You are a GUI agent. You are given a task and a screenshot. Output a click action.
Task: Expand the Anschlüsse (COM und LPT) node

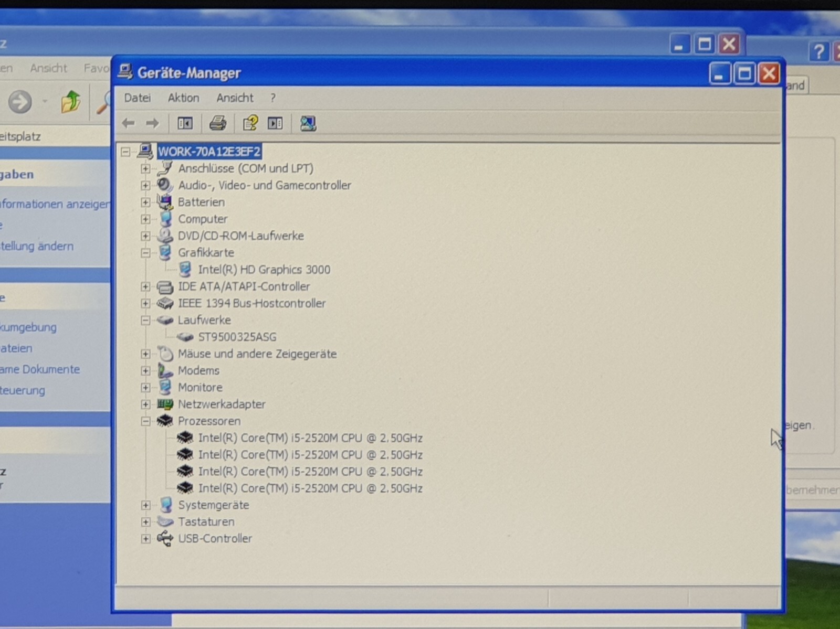145,168
